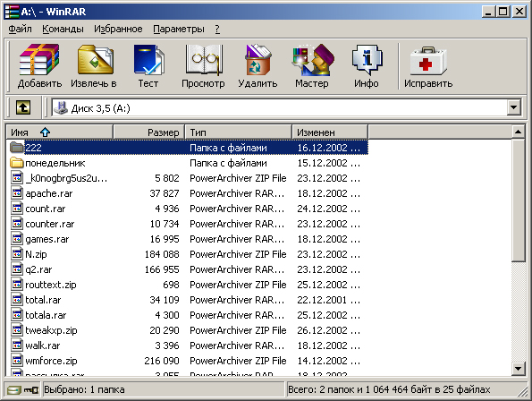This screenshot has height=401, width=532.
Task: Click the vertical scrollbar thumb
Action: click(x=518, y=200)
